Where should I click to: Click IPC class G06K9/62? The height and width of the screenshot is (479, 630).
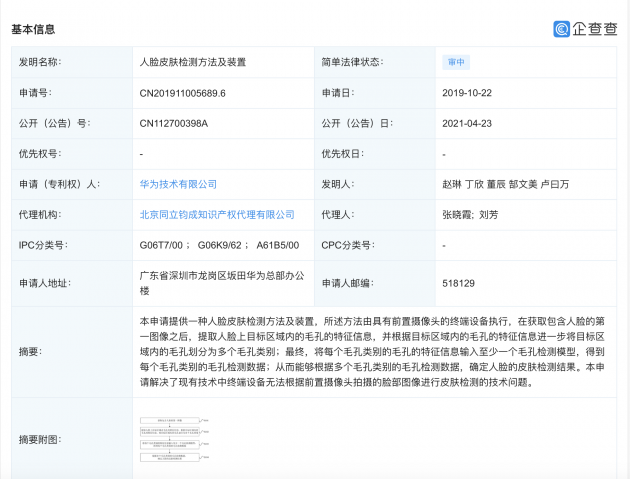[x=220, y=246]
